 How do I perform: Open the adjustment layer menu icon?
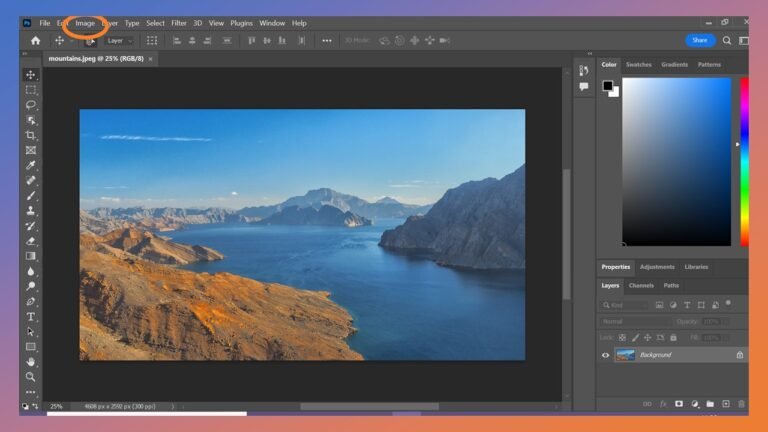pos(695,404)
